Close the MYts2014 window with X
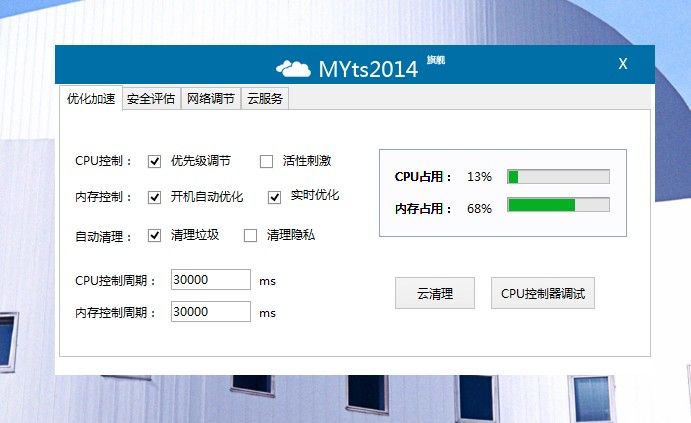This screenshot has width=691, height=423. (x=623, y=64)
